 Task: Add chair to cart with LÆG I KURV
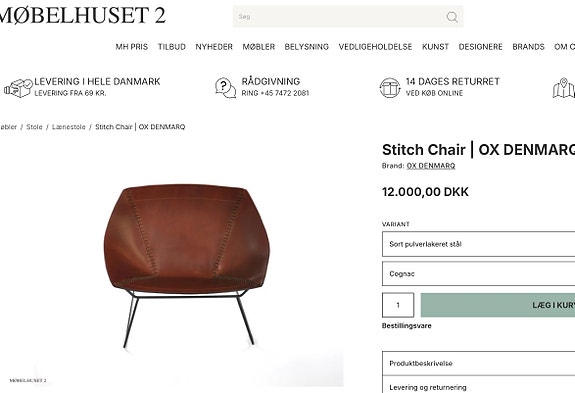coord(498,305)
